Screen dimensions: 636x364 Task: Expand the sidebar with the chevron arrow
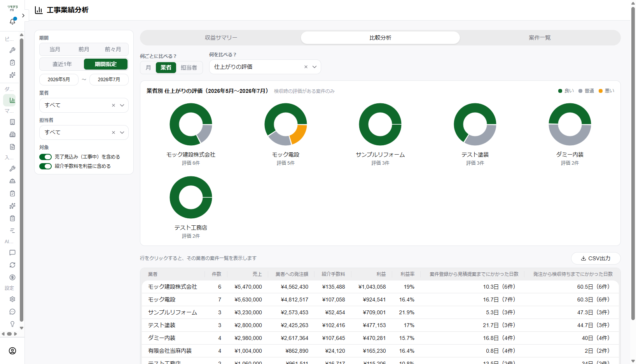pyautogui.click(x=23, y=16)
